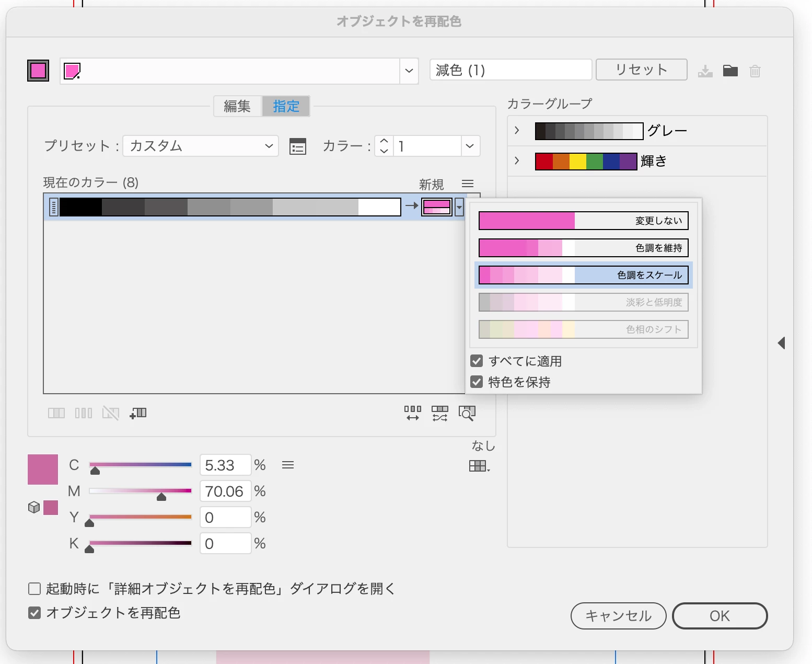Click the キャンセル button
The width and height of the screenshot is (812, 664).
(619, 616)
